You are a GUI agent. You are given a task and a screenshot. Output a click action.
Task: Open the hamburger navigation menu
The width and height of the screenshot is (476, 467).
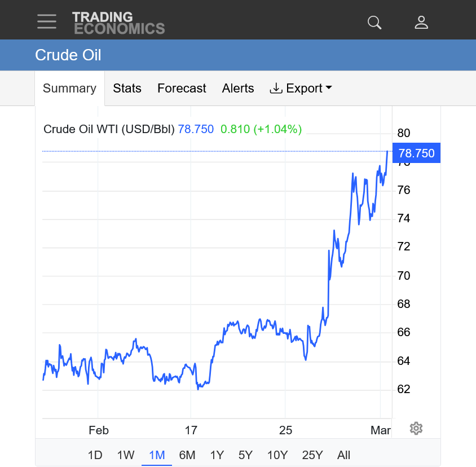click(47, 22)
